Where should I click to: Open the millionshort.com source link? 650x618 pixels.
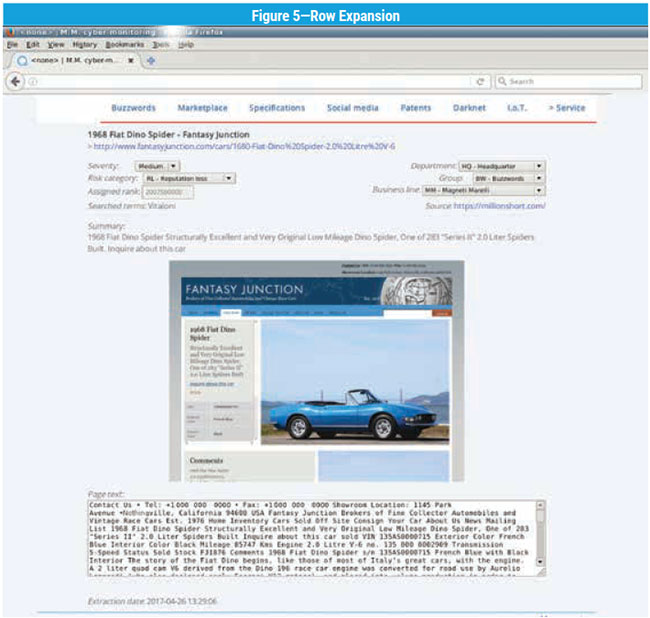tap(499, 205)
